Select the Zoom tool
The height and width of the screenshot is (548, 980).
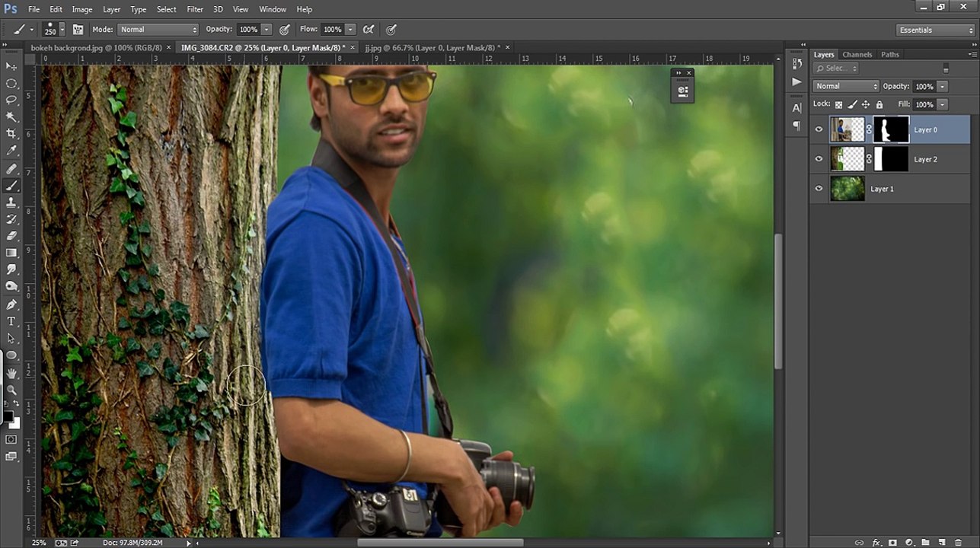coord(11,390)
